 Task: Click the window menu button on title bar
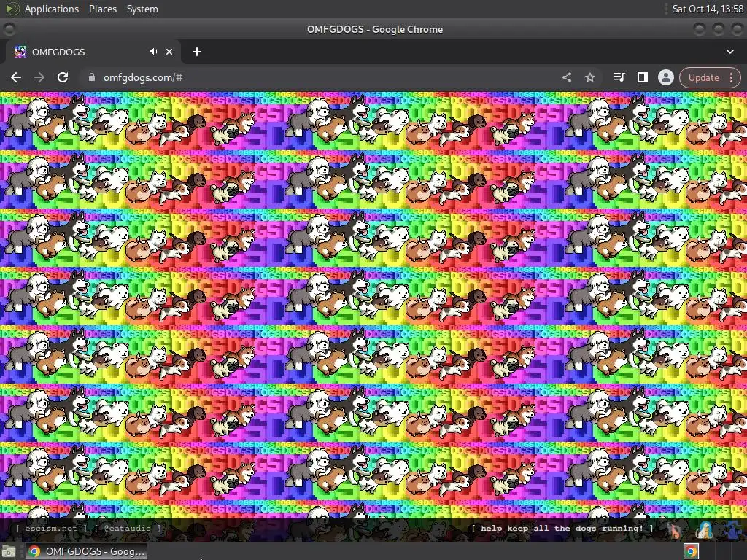(9, 29)
